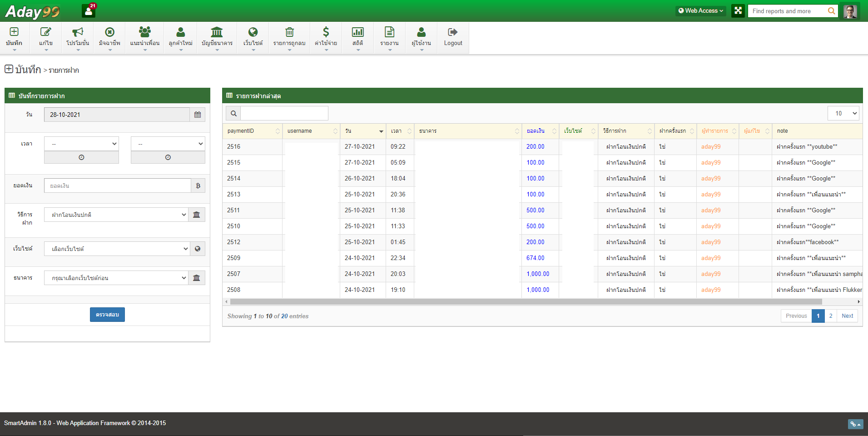Click the bank icon beside ธนาคาร dropdown
The height and width of the screenshot is (436, 868).
coord(197,278)
